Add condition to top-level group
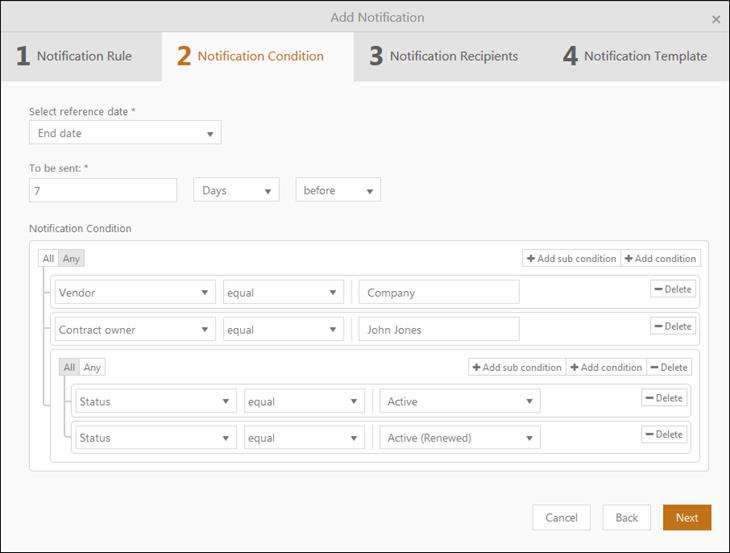730x553 pixels. 660,258
